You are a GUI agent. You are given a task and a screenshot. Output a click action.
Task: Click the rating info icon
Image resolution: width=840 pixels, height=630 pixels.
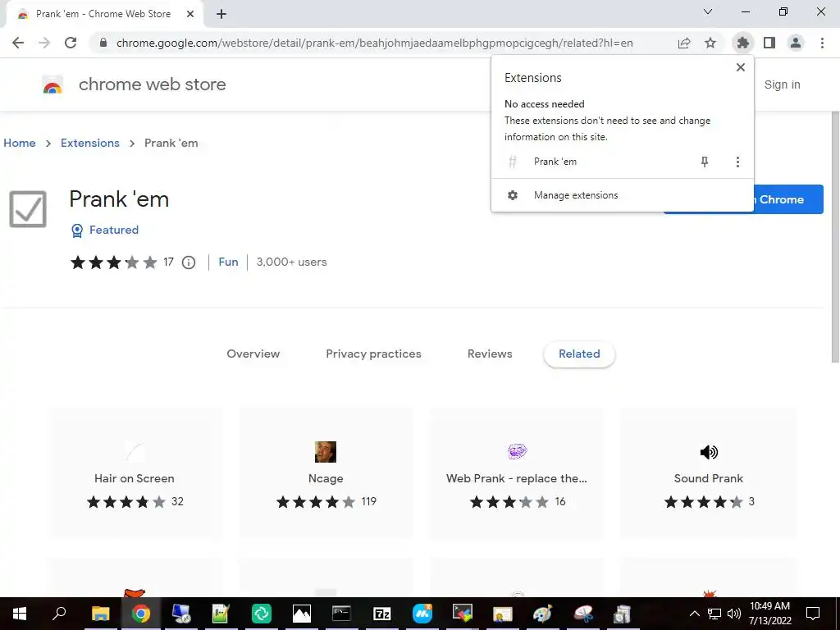tap(189, 262)
